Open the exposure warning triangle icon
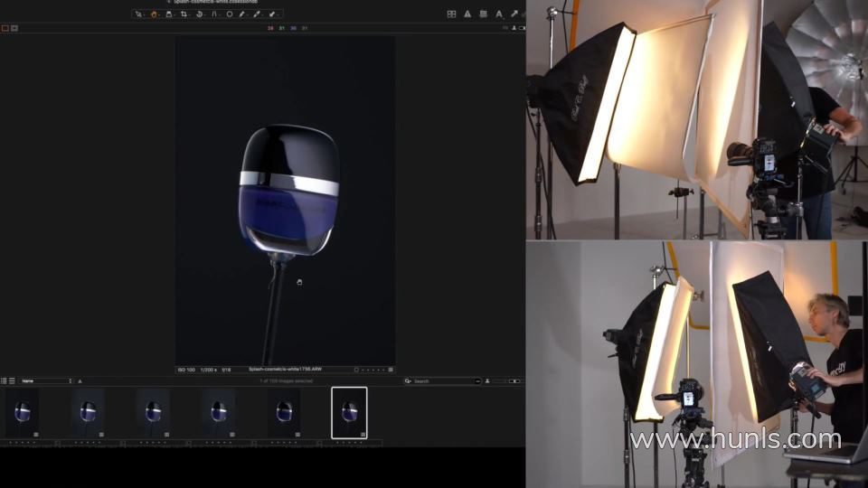The height and width of the screenshot is (488, 868). [467, 14]
